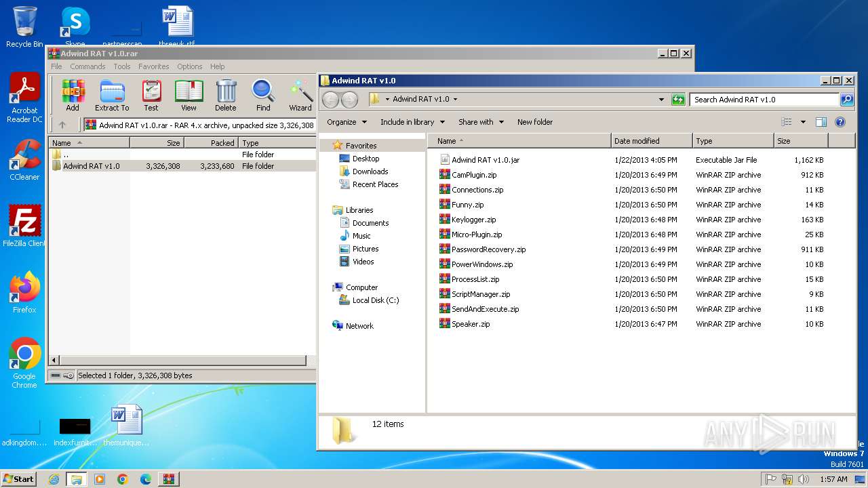This screenshot has height=488, width=868.
Task: Open WinRAR Help menu
Action: coord(217,66)
